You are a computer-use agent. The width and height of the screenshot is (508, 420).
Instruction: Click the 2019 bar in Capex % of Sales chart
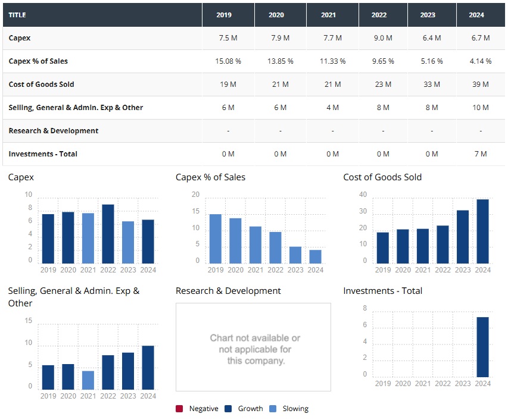(x=216, y=239)
